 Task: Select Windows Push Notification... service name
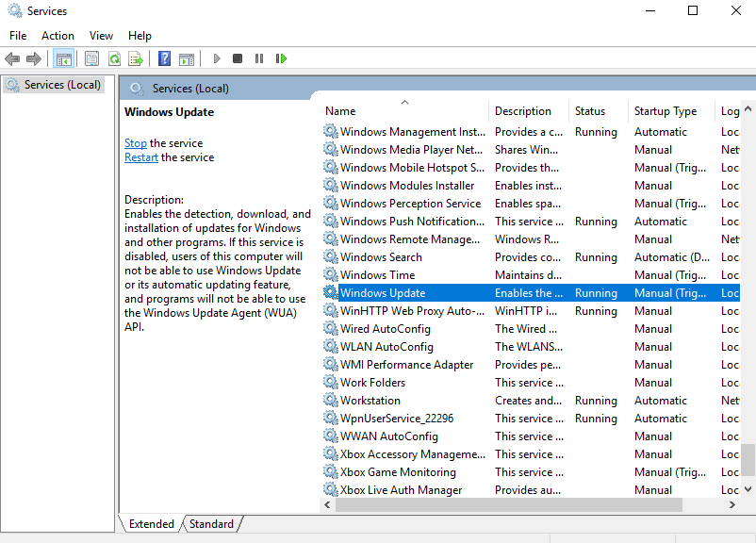tap(412, 221)
